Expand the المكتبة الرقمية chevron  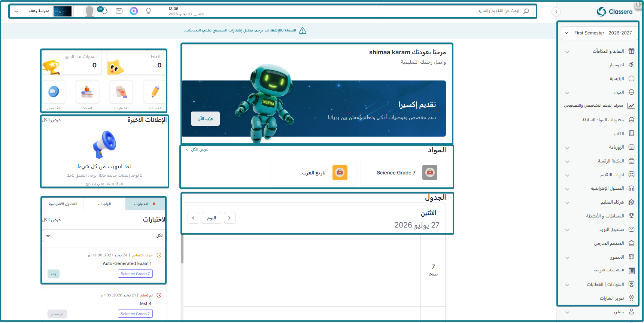coord(567,161)
